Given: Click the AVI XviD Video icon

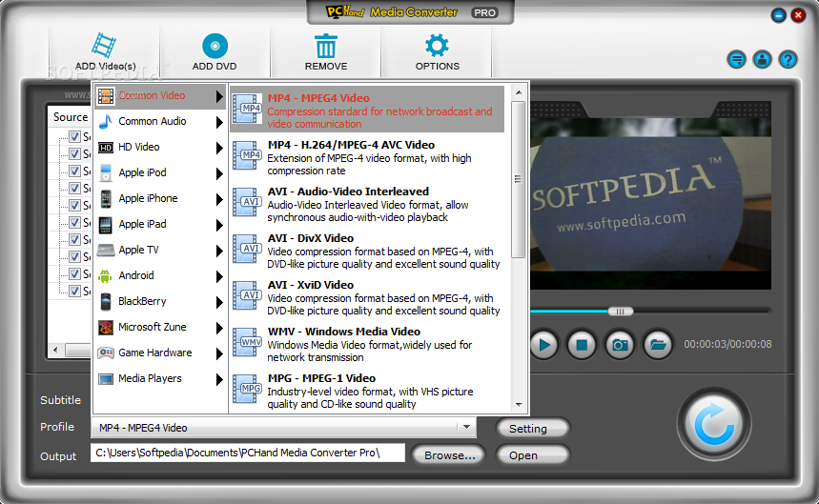Looking at the screenshot, I should 247,295.
